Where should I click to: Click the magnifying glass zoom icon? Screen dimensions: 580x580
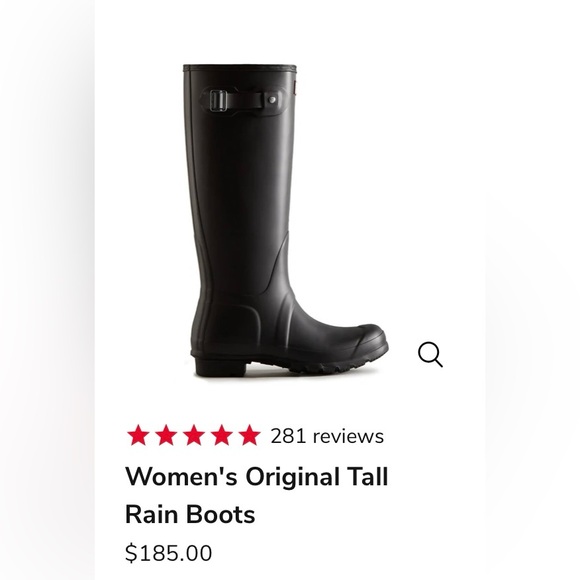430,354
